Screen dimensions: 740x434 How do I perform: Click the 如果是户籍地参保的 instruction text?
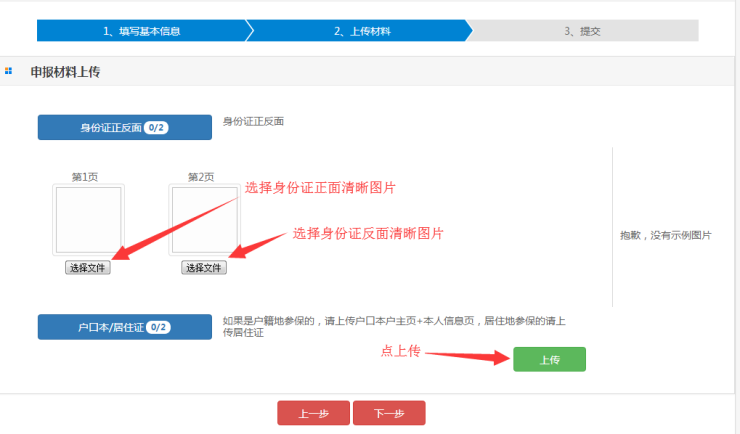pyautogui.click(x=394, y=326)
